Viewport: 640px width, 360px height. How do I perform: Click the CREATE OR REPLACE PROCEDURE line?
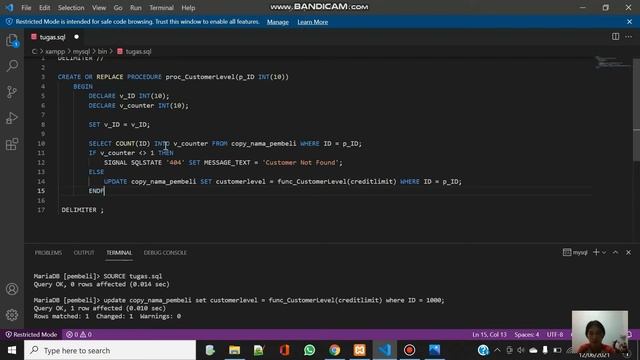coord(173,77)
